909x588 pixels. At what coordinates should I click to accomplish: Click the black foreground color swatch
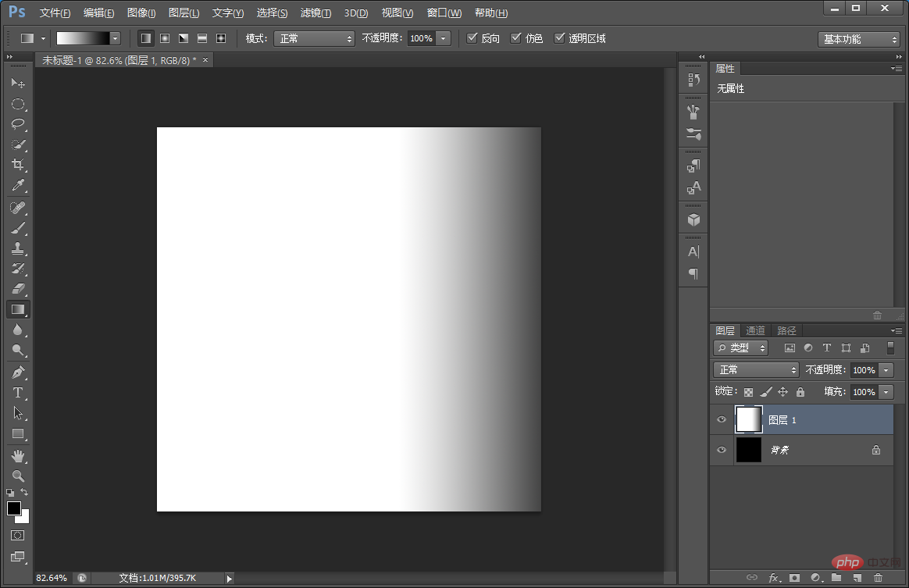pos(14,508)
